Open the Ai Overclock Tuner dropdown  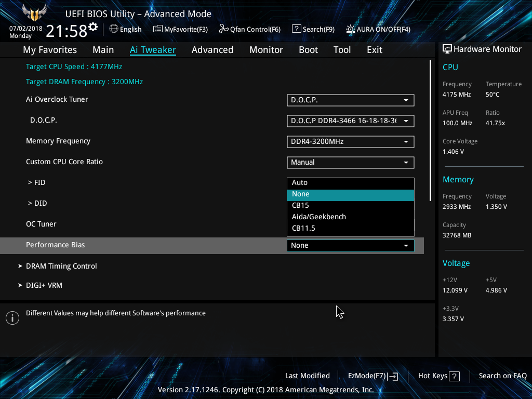(x=351, y=100)
